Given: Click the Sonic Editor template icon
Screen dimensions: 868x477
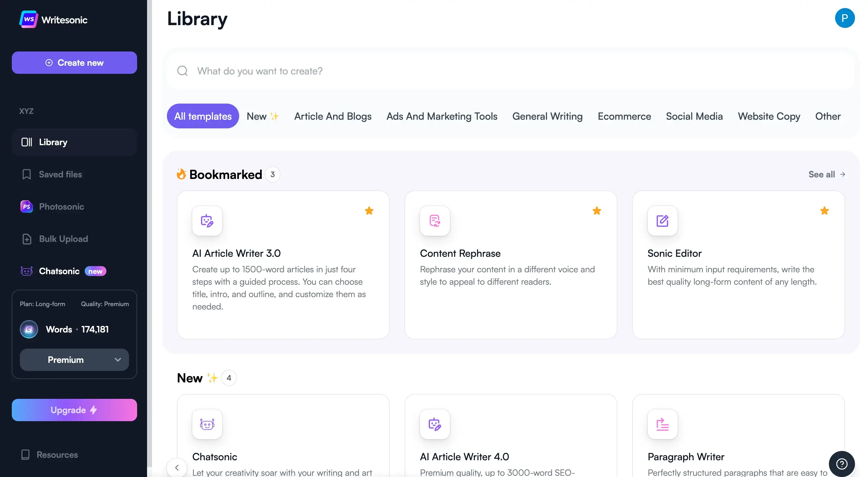Looking at the screenshot, I should [662, 221].
